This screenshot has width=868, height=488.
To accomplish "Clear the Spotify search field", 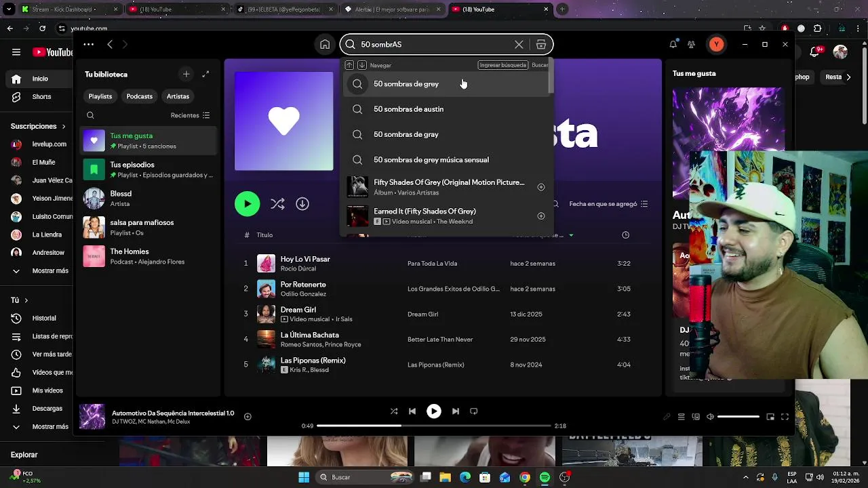I will pos(519,45).
